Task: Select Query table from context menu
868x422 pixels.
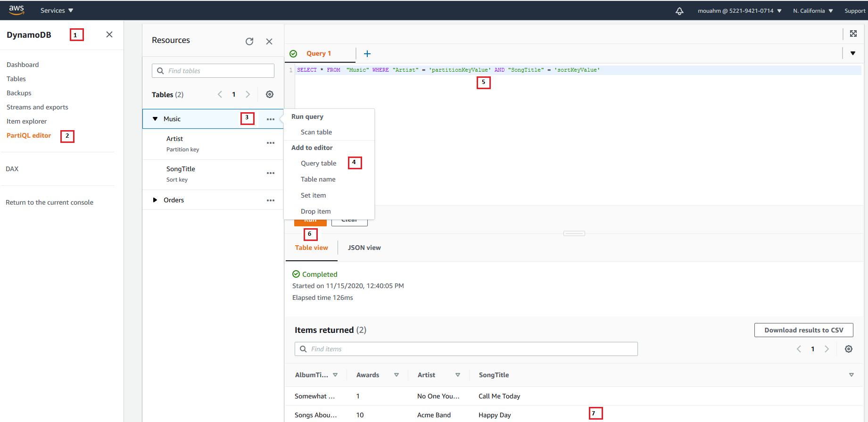Action: pyautogui.click(x=318, y=163)
